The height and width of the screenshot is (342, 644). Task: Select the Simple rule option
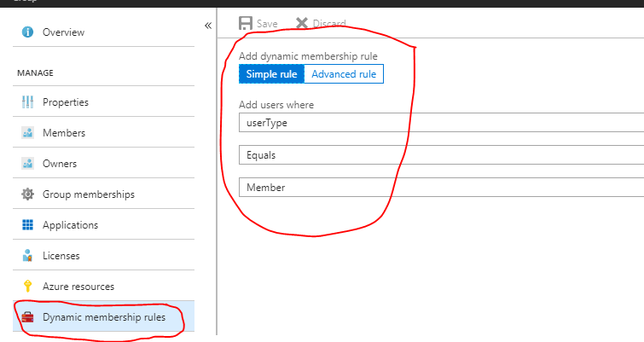point(271,74)
